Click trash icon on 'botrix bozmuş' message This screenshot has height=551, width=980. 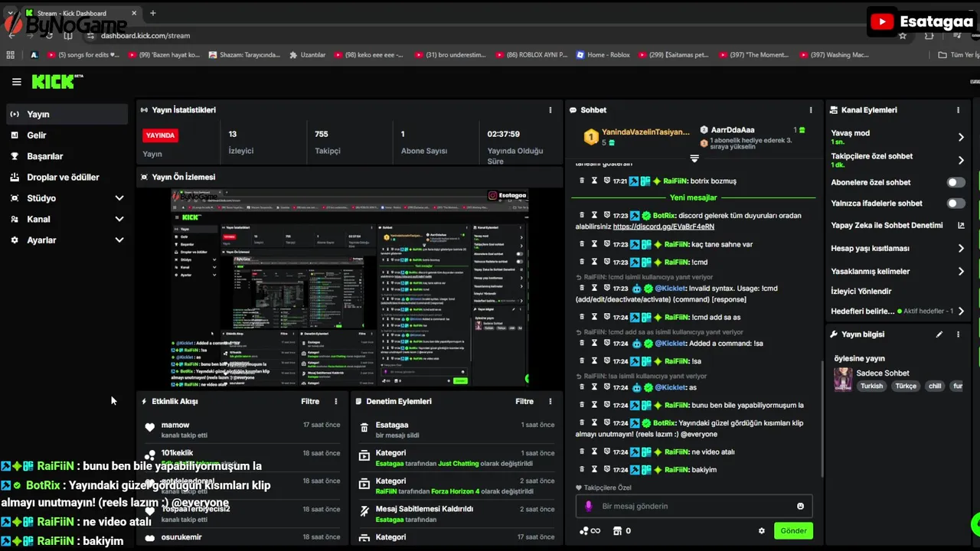(582, 181)
